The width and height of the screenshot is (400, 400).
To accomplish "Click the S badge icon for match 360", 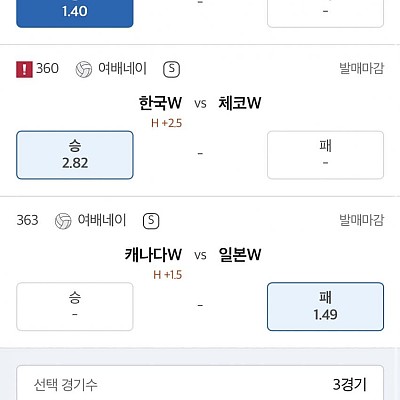I will [171, 69].
